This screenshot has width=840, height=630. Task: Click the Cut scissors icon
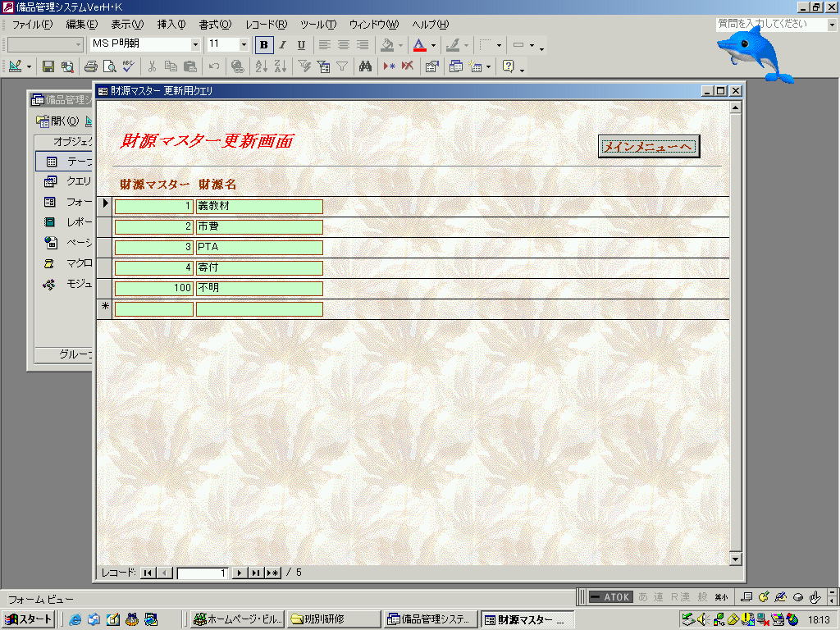152,66
